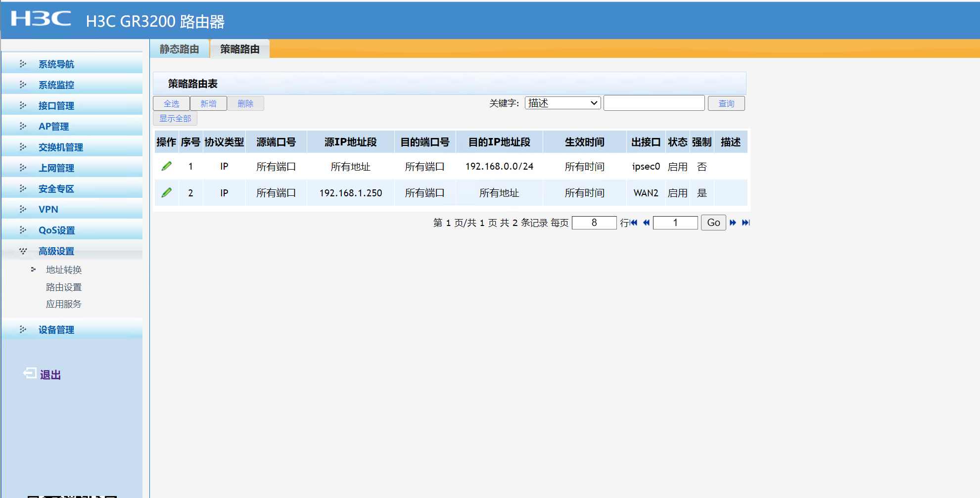Click the arrow icon beside 交换机管理

pyautogui.click(x=23, y=147)
